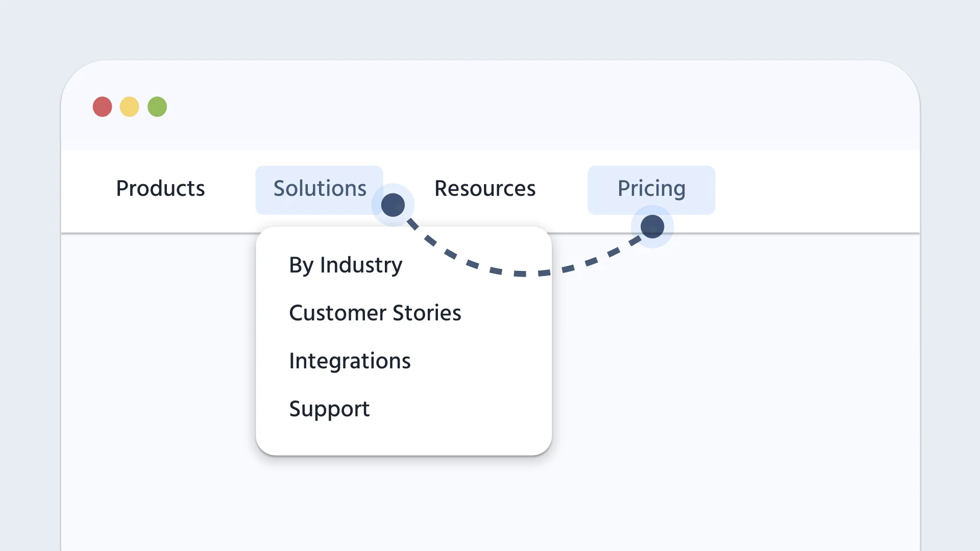Click the dark pointer dot under Pricing
The image size is (980, 551).
652,227
